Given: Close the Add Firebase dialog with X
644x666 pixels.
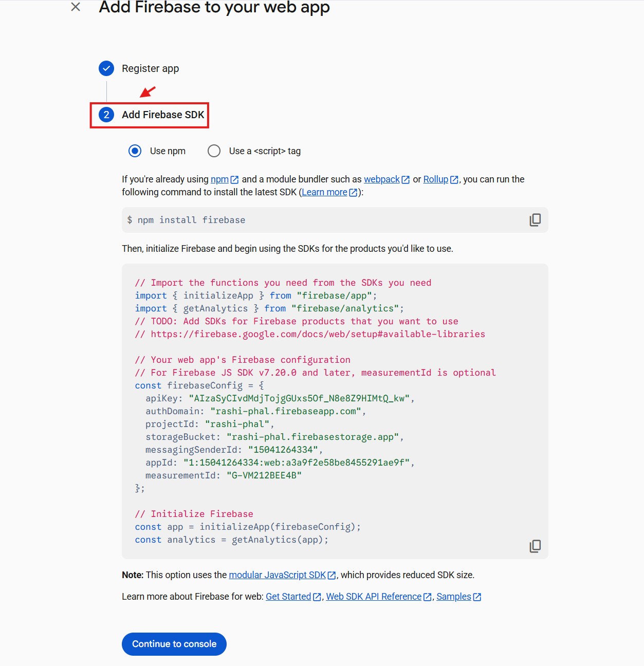Looking at the screenshot, I should pyautogui.click(x=76, y=7).
